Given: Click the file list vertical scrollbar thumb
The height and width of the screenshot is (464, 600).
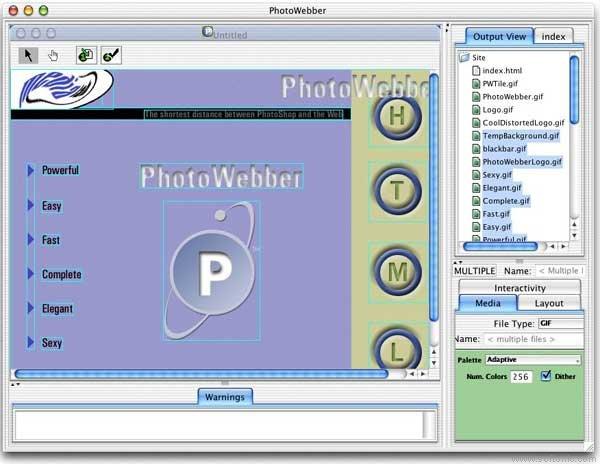Looking at the screenshot, I should (x=574, y=90).
